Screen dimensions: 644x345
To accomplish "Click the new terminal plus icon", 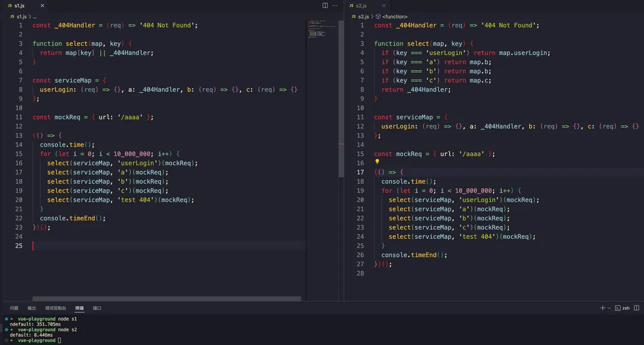I will coord(602,308).
